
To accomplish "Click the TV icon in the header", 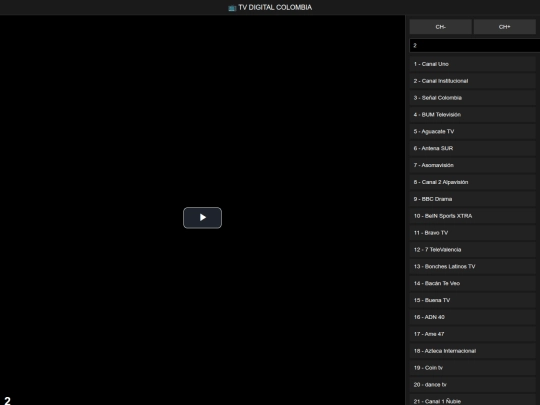I will click(232, 8).
